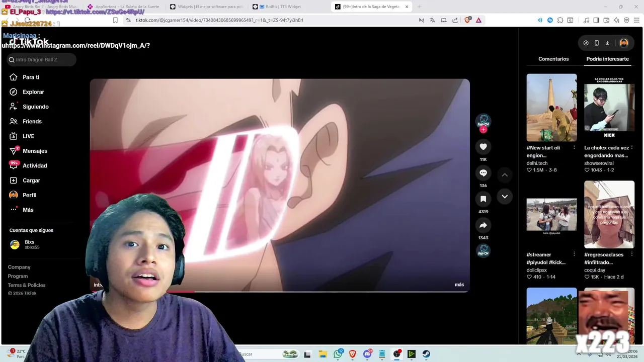Open the Brave Shields lion icon
This screenshot has height=362, width=644.
(467, 20)
